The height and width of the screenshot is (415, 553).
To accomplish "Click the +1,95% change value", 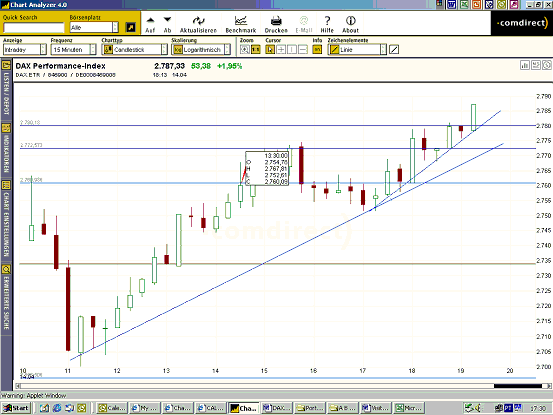I will tap(229, 66).
